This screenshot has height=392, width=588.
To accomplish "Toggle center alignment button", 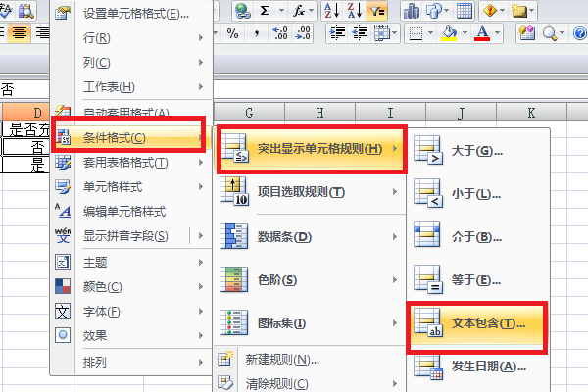I will 20,33.
